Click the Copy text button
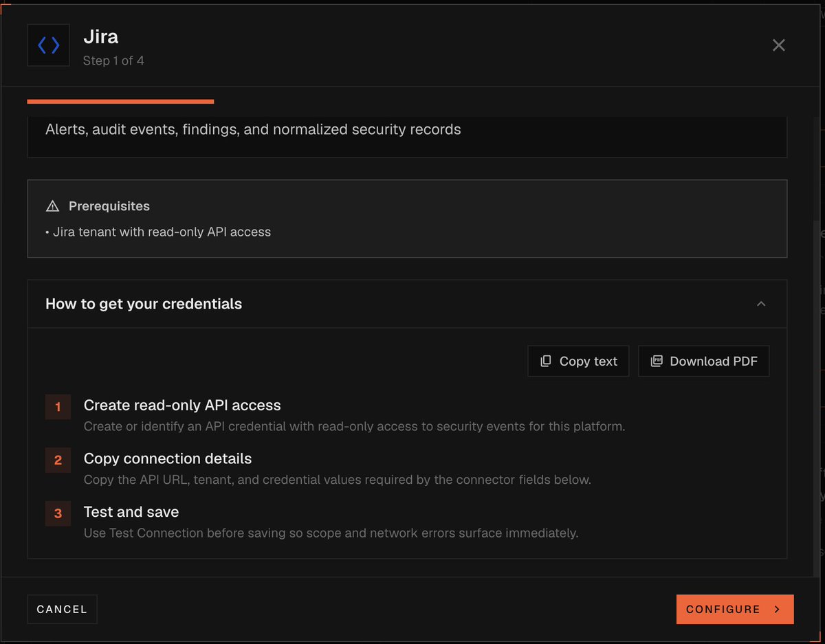The height and width of the screenshot is (644, 825). pos(578,361)
